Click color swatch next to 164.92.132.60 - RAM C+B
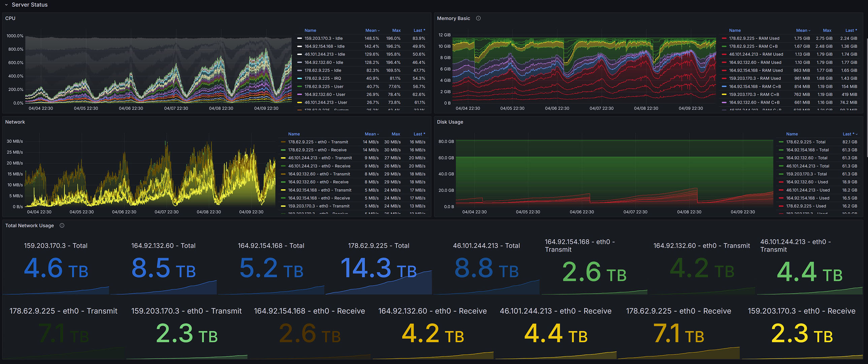This screenshot has height=364, width=868. pyautogui.click(x=725, y=102)
